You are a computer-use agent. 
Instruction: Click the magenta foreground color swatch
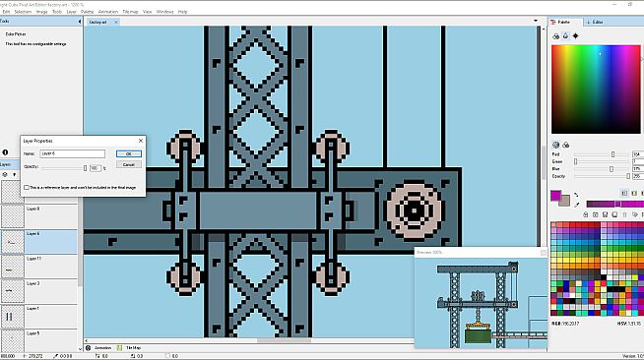(x=555, y=195)
